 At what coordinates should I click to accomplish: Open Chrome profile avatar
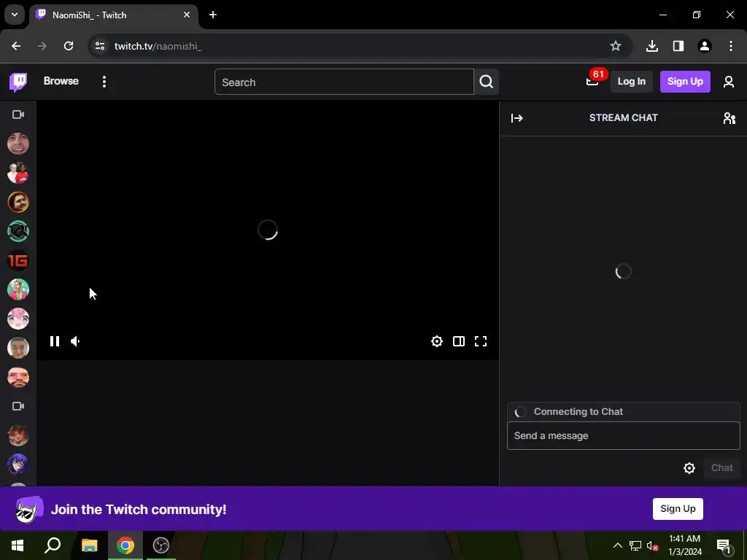[705, 46]
